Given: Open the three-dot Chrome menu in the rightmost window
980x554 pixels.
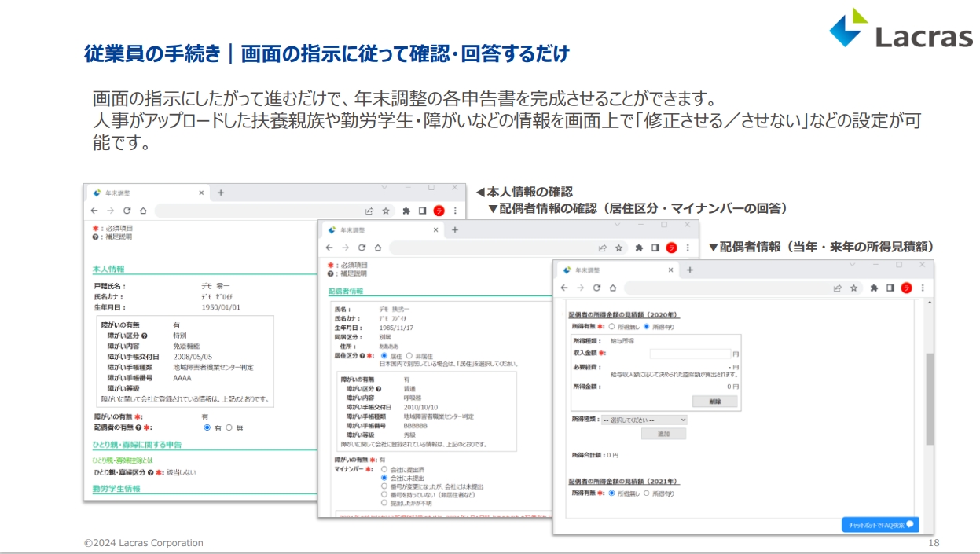Looking at the screenshot, I should (x=922, y=288).
